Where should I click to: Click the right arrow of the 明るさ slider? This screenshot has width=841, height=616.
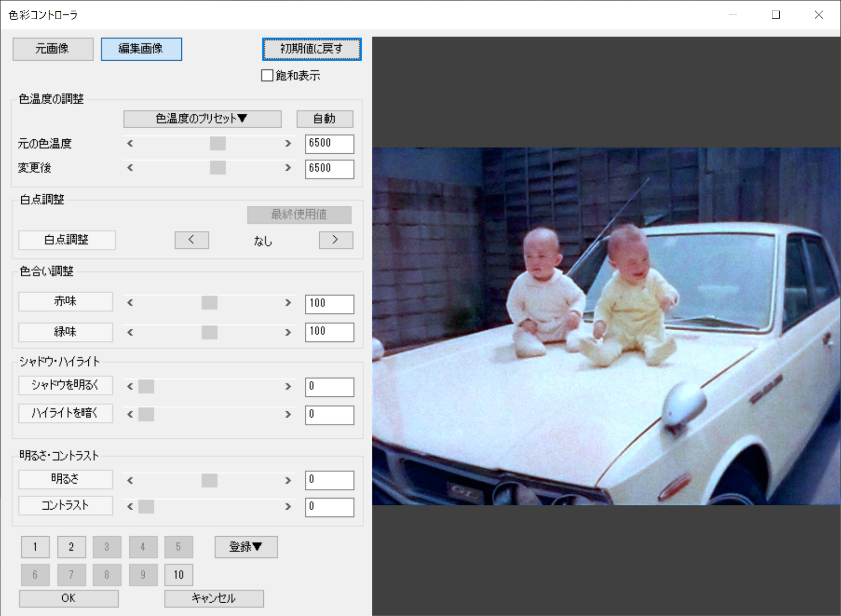coord(288,480)
